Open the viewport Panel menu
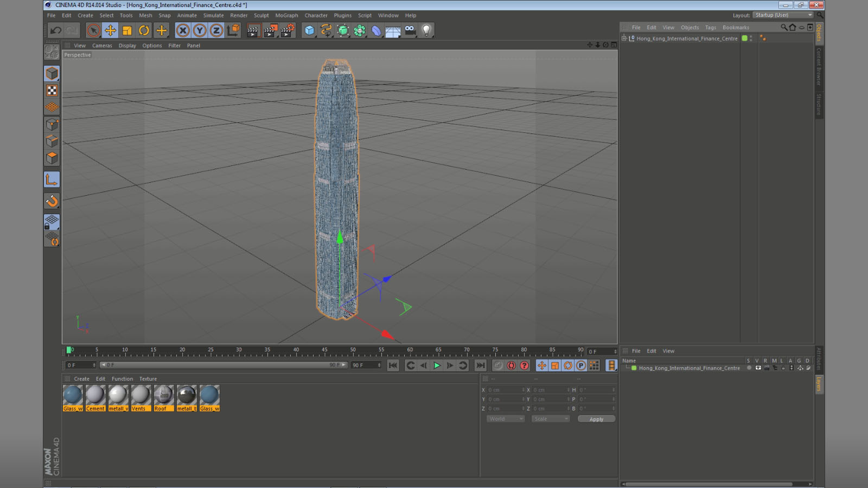 194,46
